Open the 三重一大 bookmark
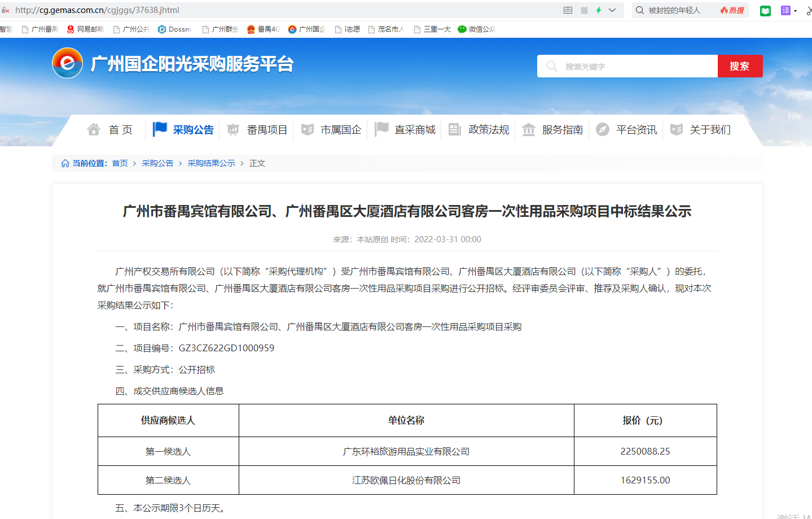812x519 pixels. pyautogui.click(x=432, y=29)
